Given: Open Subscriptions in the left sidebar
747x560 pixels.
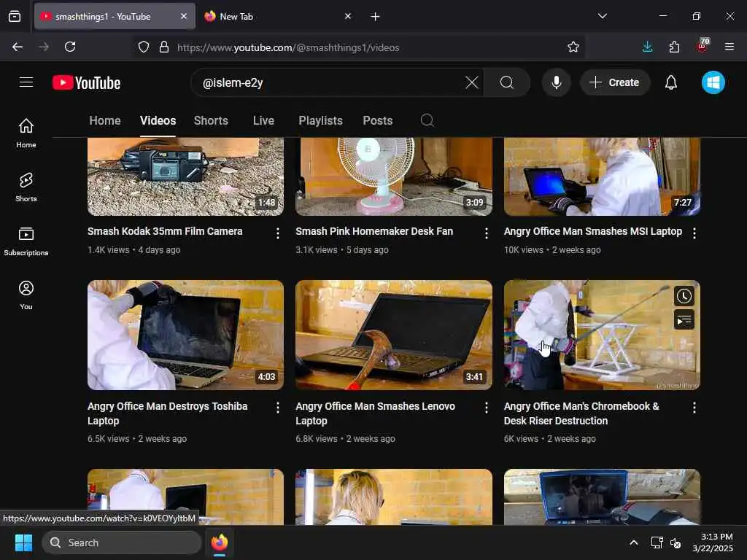Looking at the screenshot, I should [26, 241].
